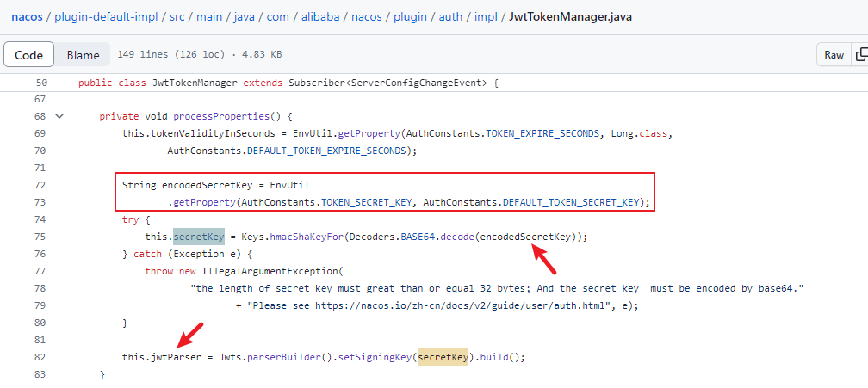Click IllegalArgumentException on line 77

click(270, 271)
